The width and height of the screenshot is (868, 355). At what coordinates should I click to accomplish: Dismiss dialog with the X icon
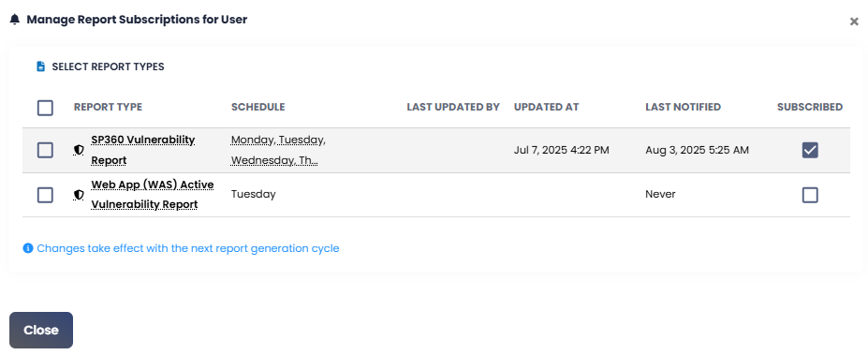(x=854, y=22)
